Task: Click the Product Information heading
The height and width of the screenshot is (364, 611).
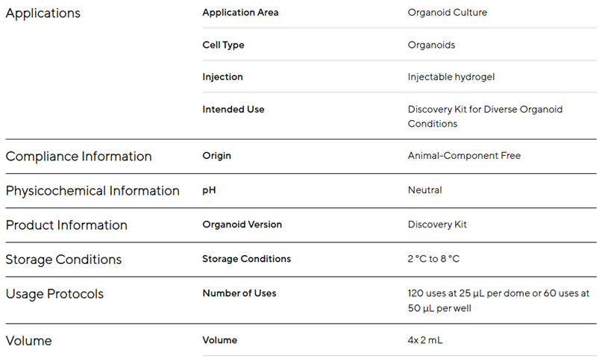Action: pyautogui.click(x=66, y=225)
